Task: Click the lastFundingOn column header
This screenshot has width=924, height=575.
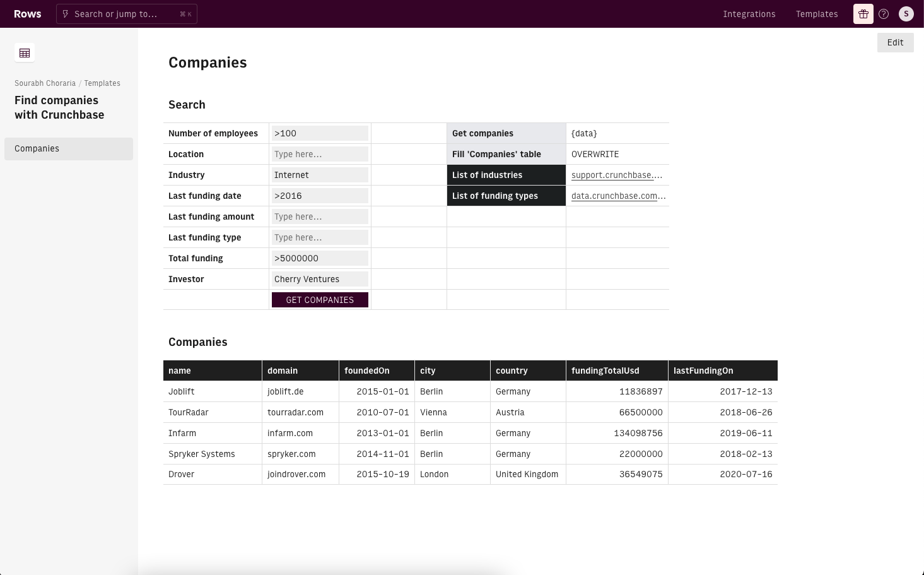Action: click(x=723, y=370)
